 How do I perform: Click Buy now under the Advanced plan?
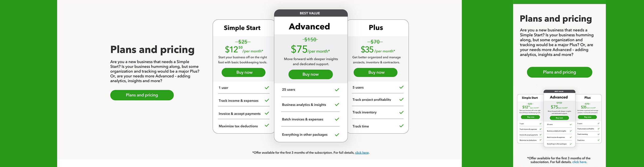(310, 74)
